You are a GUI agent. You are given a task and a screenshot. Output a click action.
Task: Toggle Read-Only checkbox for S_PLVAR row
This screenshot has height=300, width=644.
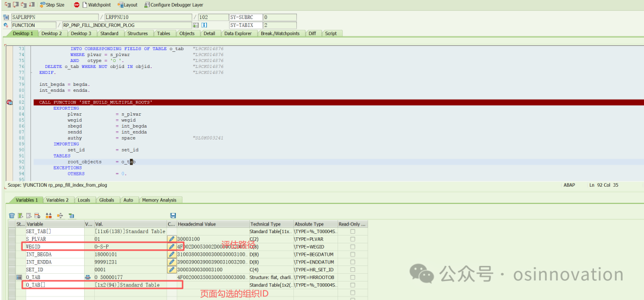click(352, 239)
